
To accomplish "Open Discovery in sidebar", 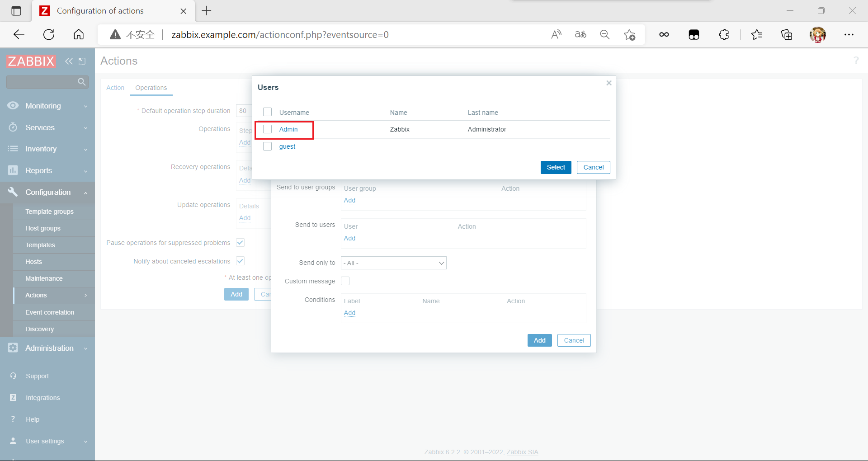I will [40, 329].
